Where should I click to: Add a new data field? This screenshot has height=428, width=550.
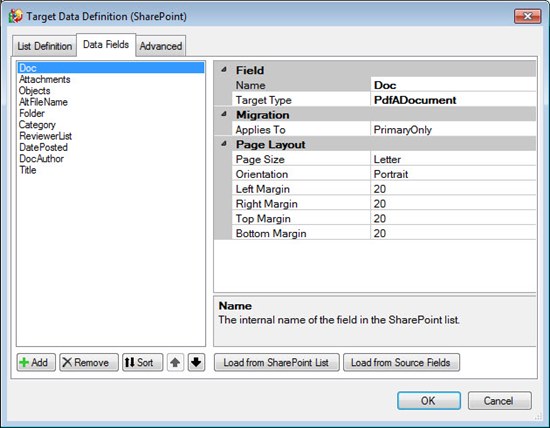point(36,362)
